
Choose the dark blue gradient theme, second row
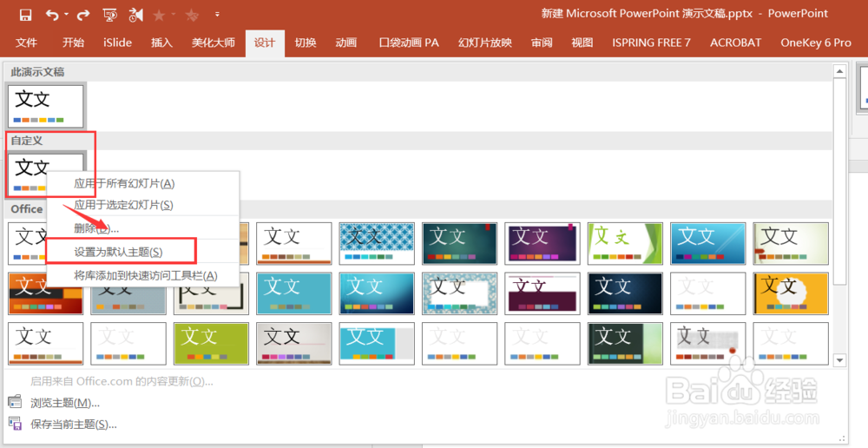click(377, 293)
